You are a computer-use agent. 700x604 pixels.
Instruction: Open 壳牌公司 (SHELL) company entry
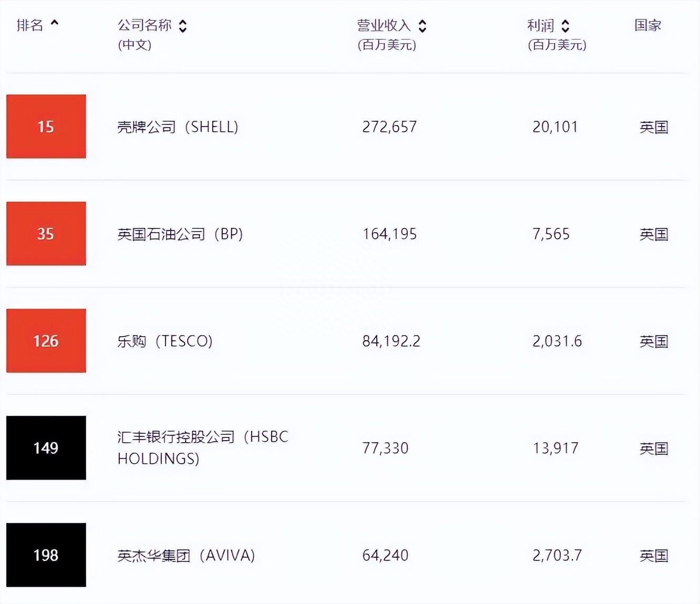point(178,127)
